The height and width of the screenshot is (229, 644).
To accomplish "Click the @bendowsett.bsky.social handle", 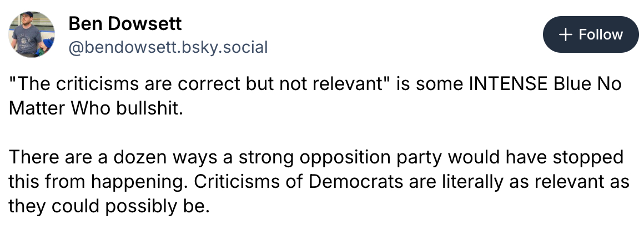I will (168, 47).
